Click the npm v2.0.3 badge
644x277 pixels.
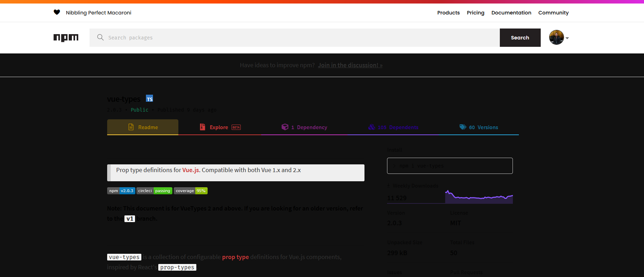click(121, 191)
